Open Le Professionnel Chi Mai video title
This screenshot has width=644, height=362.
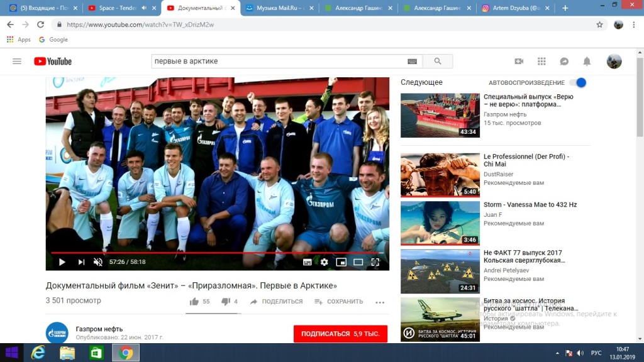[x=526, y=160]
